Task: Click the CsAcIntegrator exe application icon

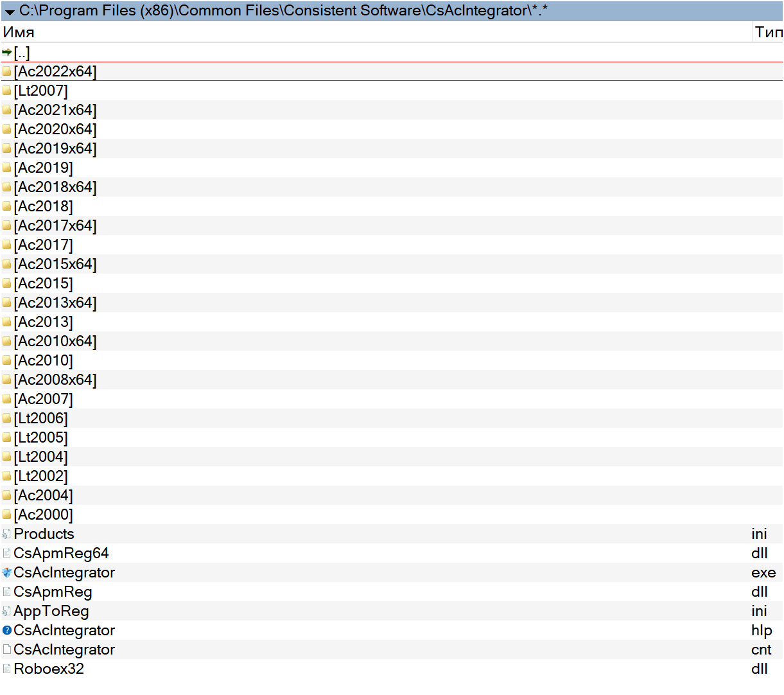Action: pos(7,572)
